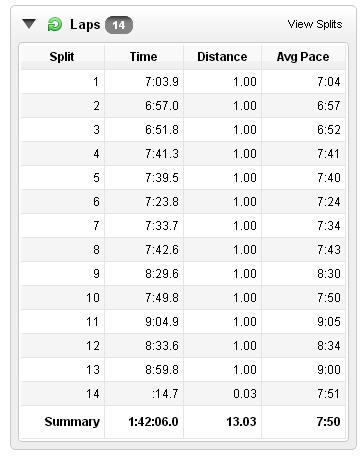
Task: Select split 11 time 9:04.9
Action: 162,322
